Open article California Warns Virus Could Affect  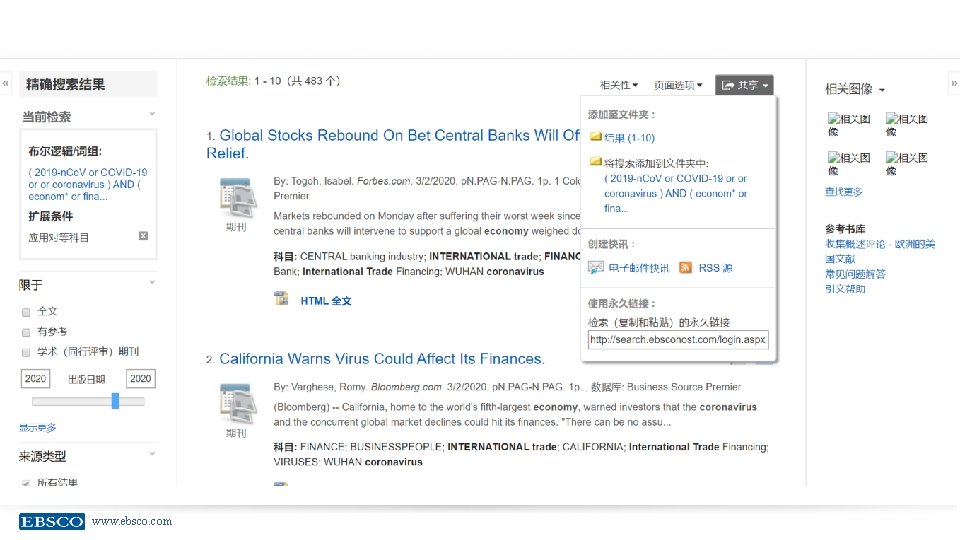tap(382, 359)
